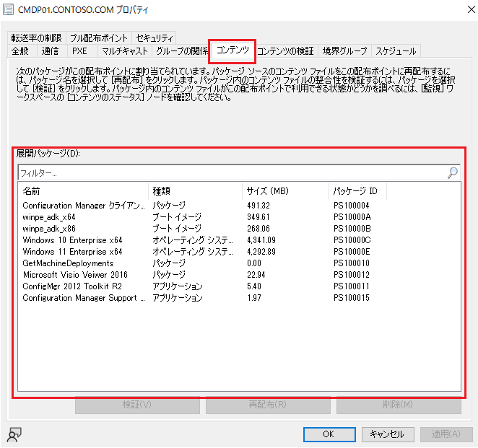Click the search magnifier icon in filter box

pos(453,173)
